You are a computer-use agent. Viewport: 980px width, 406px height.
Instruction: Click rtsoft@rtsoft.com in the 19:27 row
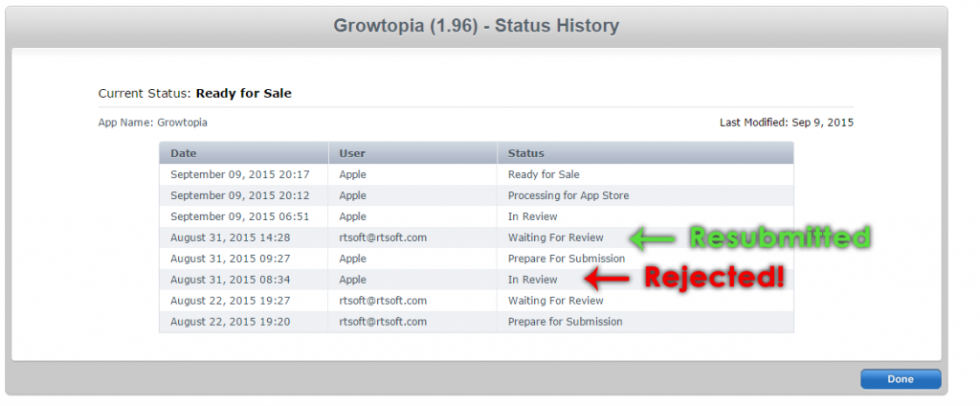(x=383, y=301)
